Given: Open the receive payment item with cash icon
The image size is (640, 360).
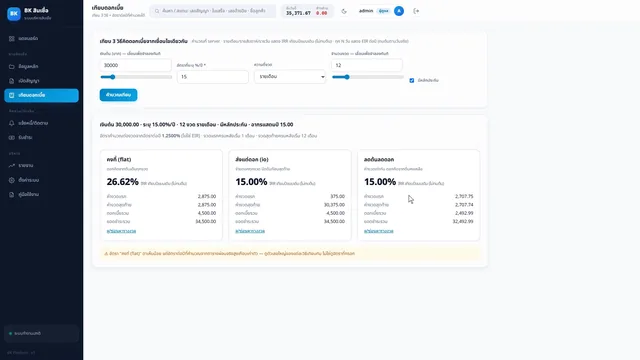Looking at the screenshot, I should click(x=41, y=138).
